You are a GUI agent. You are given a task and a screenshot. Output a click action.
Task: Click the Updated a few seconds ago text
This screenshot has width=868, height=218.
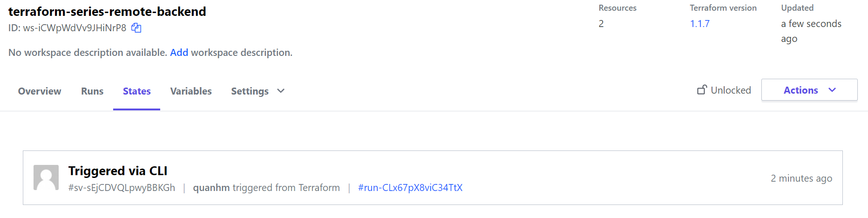[x=811, y=31]
